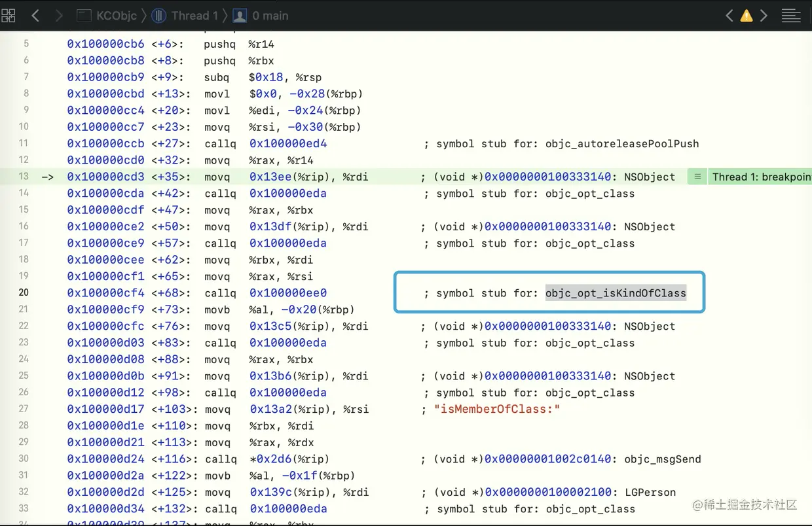Click call target 0x100000ed4 on line 11
The width and height of the screenshot is (812, 526).
[x=288, y=144]
